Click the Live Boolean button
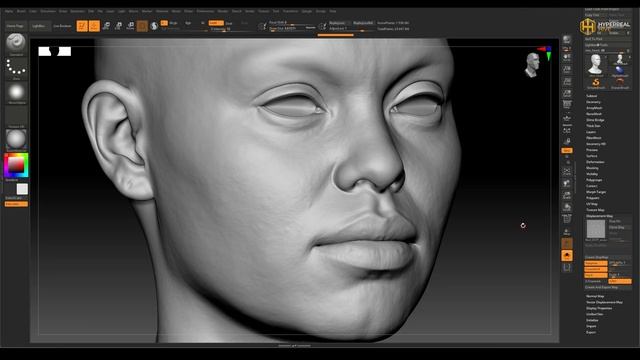Screen dimensions: 640x360 62,26
